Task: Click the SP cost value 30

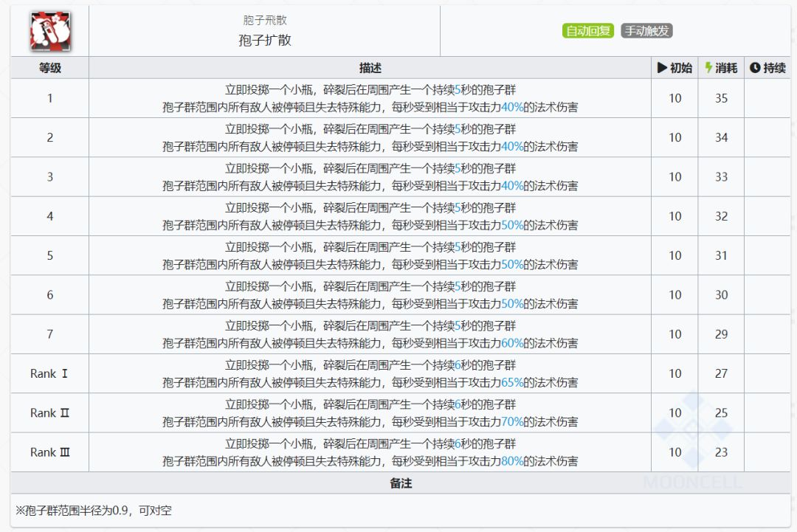Action: (x=721, y=294)
